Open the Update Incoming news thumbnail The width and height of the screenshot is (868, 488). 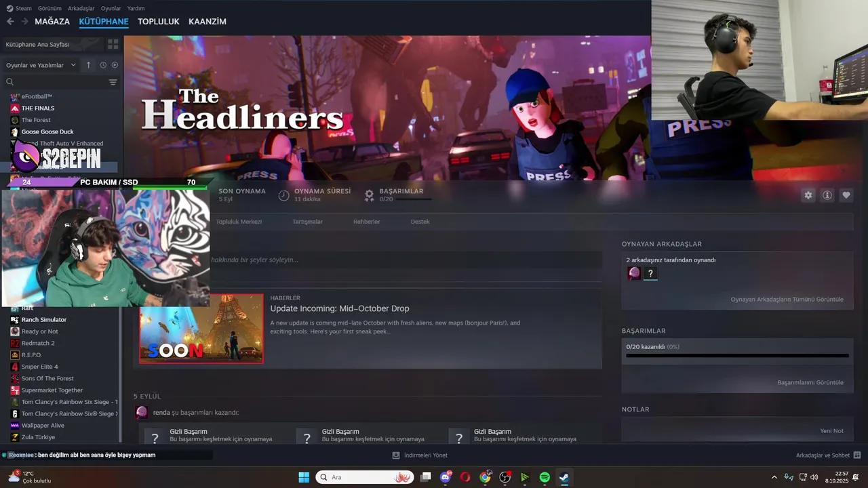201,329
